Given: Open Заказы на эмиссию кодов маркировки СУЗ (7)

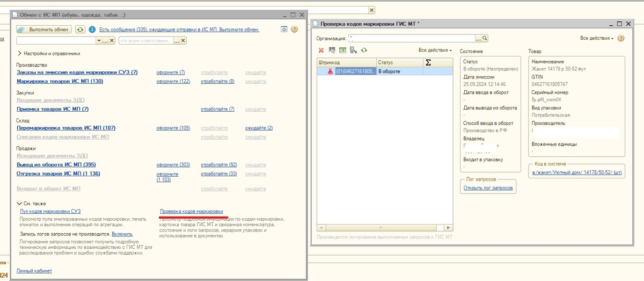Looking at the screenshot, I should point(77,72).
